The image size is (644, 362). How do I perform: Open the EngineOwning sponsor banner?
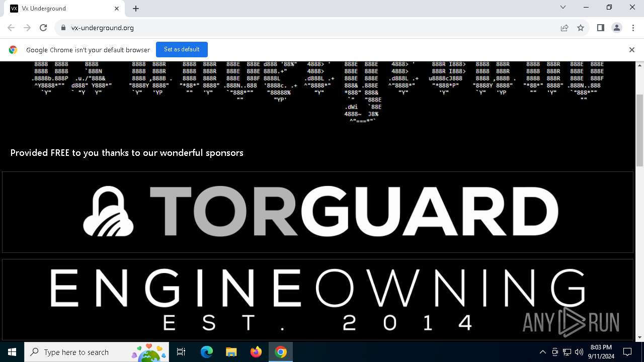318,300
